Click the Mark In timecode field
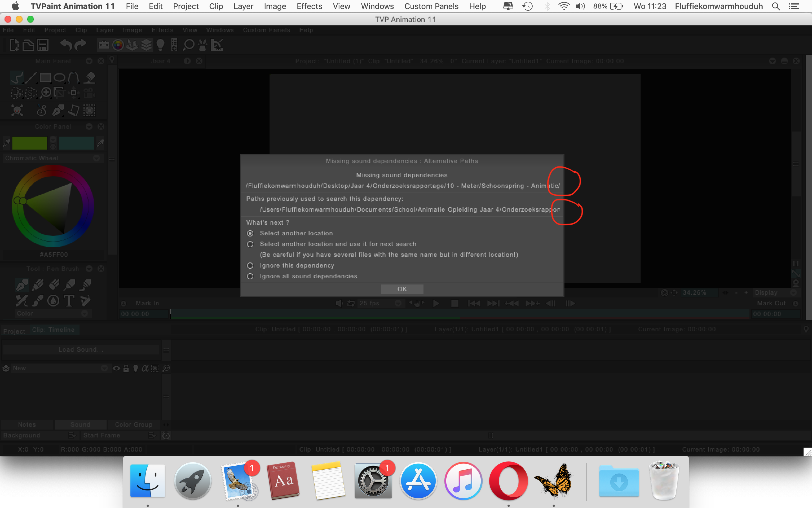The image size is (812, 508). 144,314
